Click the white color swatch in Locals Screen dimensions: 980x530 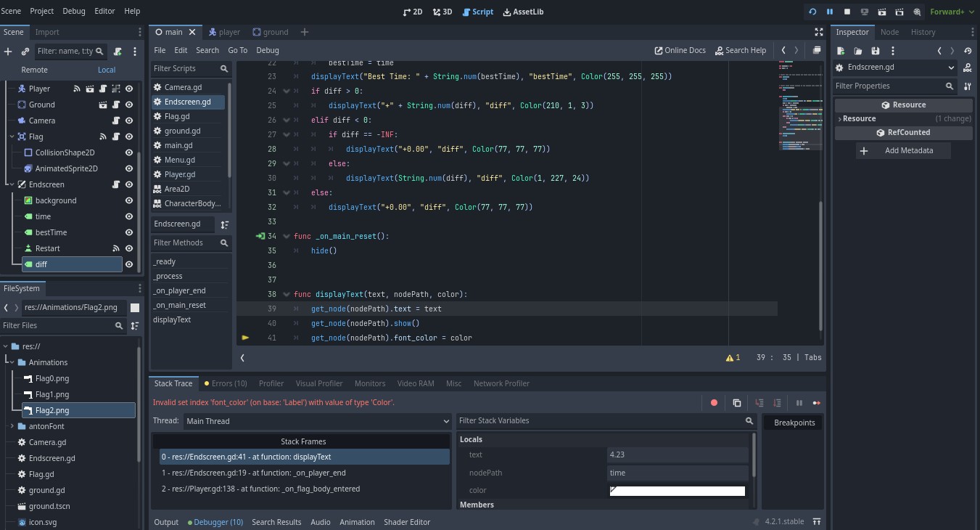(x=677, y=491)
